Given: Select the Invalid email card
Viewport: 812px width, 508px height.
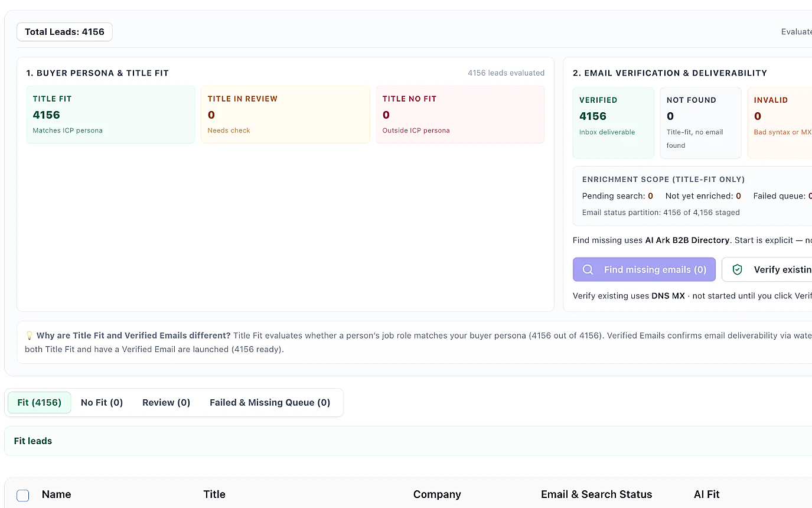Looking at the screenshot, I should (780, 123).
